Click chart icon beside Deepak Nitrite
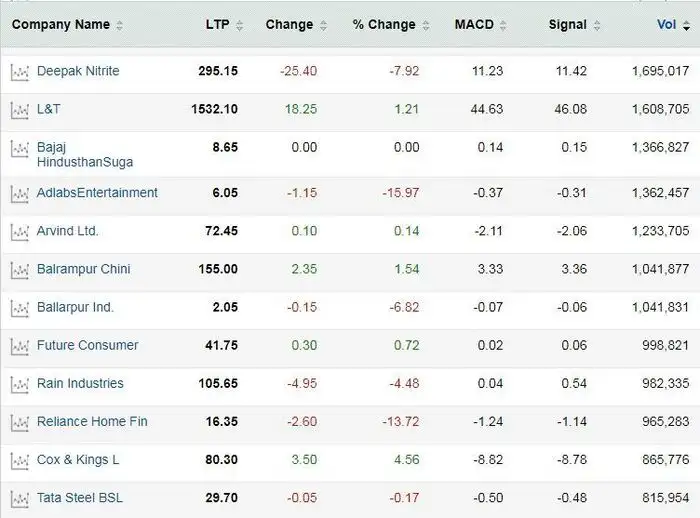The width and height of the screenshot is (700, 518). pyautogui.click(x=19, y=71)
